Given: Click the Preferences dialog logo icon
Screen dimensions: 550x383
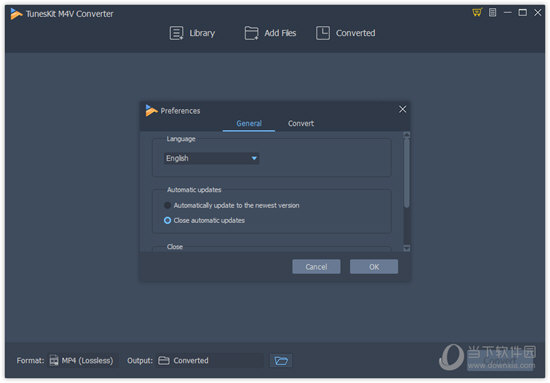Looking at the screenshot, I should tap(151, 110).
